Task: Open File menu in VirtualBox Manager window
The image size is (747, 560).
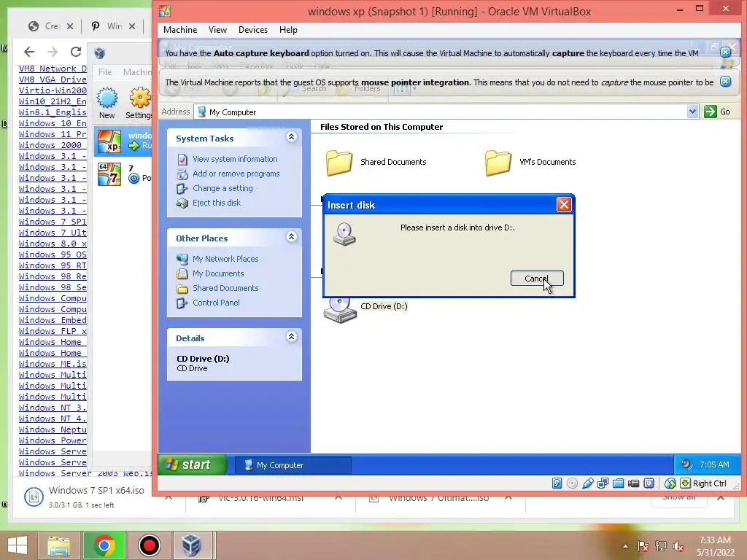Action: 105,72
